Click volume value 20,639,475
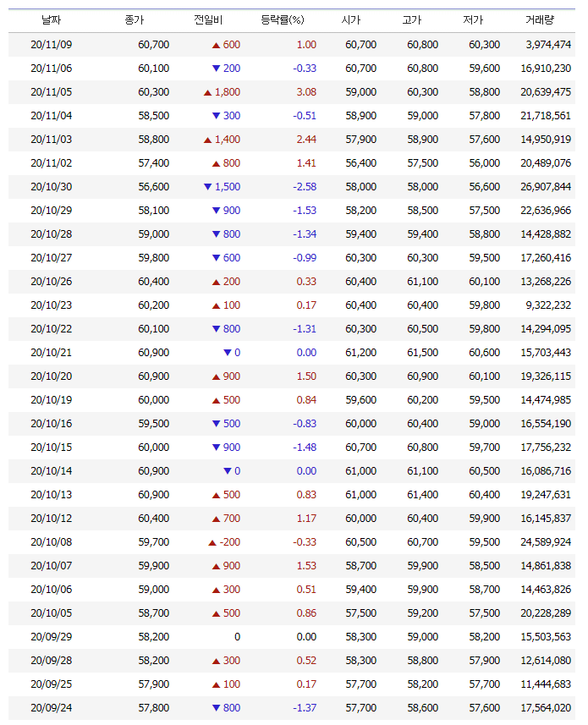Viewport: 588px width, 725px height. tap(546, 92)
